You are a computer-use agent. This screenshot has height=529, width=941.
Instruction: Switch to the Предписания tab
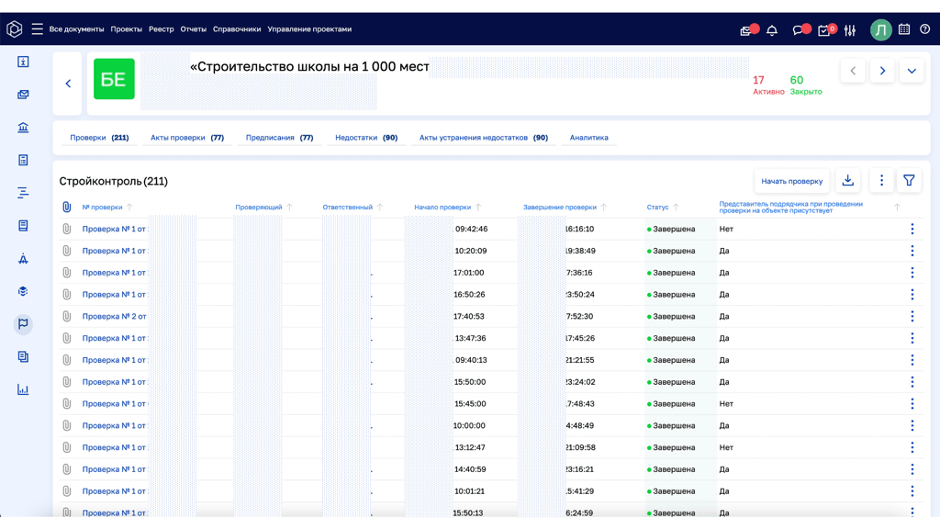click(279, 138)
